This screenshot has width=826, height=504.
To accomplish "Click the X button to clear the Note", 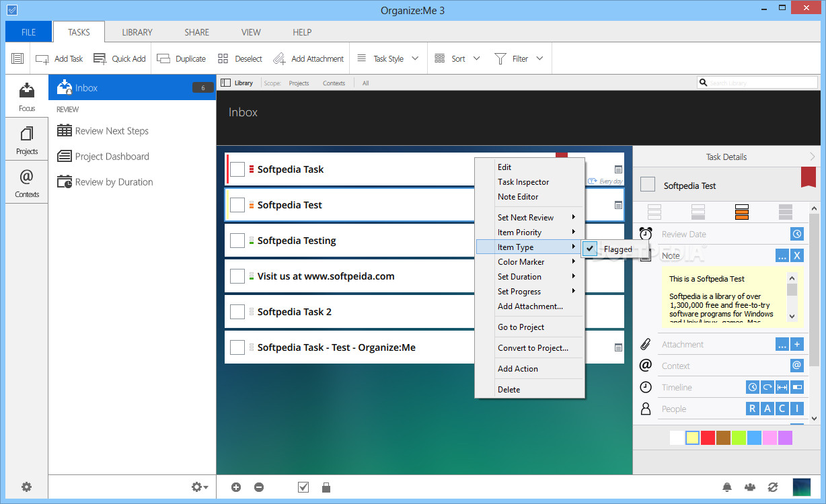I will tap(797, 255).
